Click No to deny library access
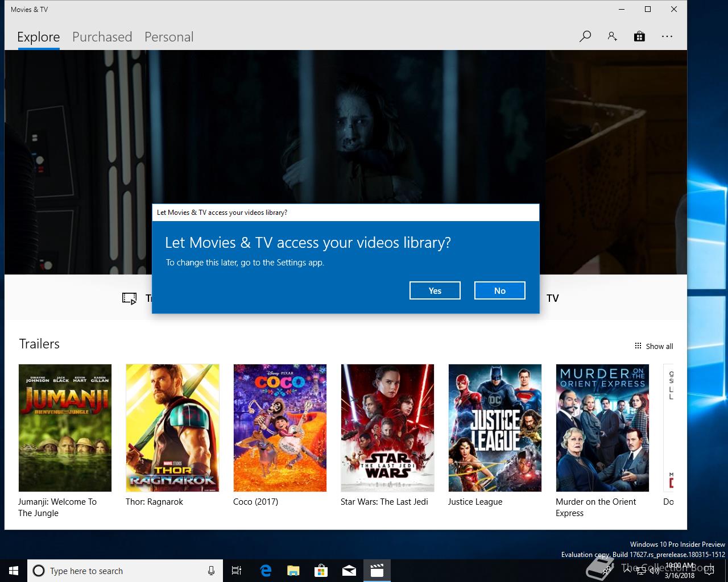The image size is (728, 582). coord(500,290)
